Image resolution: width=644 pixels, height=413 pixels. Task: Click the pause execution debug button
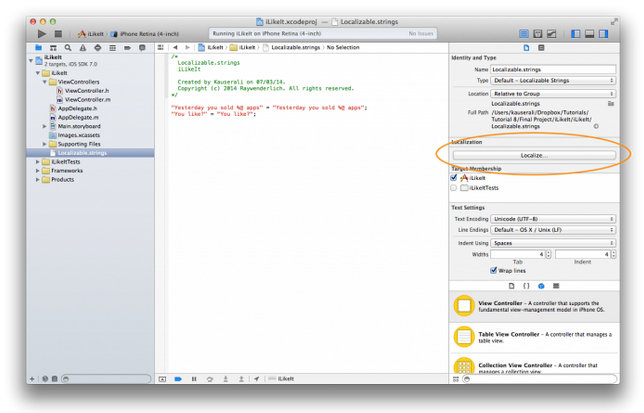coord(194,379)
